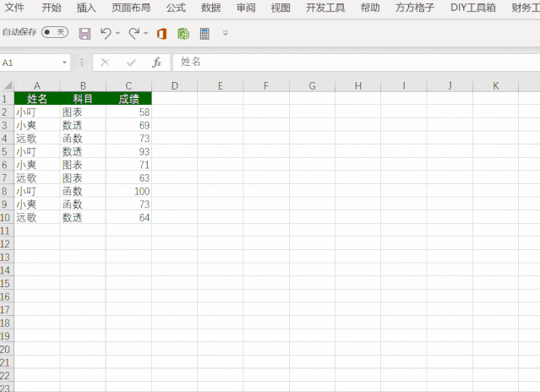Click the cancel X icon in formula bar
Image resolution: width=540 pixels, height=392 pixels.
(106, 63)
